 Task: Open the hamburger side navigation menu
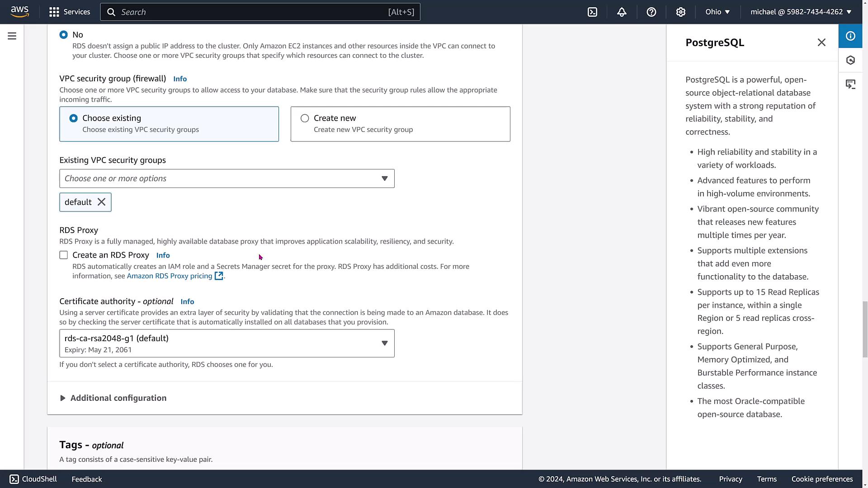(12, 36)
